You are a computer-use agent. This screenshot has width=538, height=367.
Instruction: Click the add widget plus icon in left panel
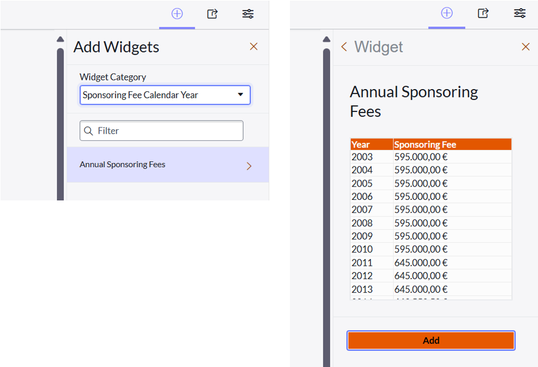[x=177, y=14]
